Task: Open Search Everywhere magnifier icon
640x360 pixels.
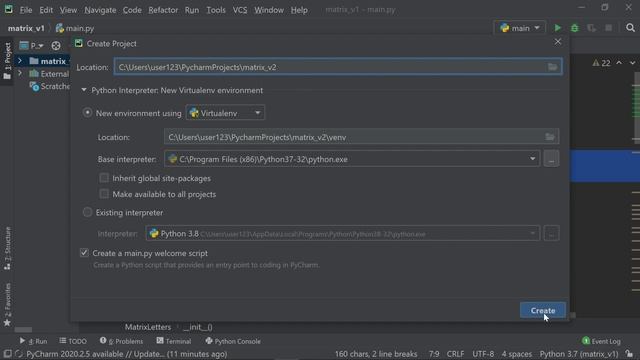Action: (630, 28)
